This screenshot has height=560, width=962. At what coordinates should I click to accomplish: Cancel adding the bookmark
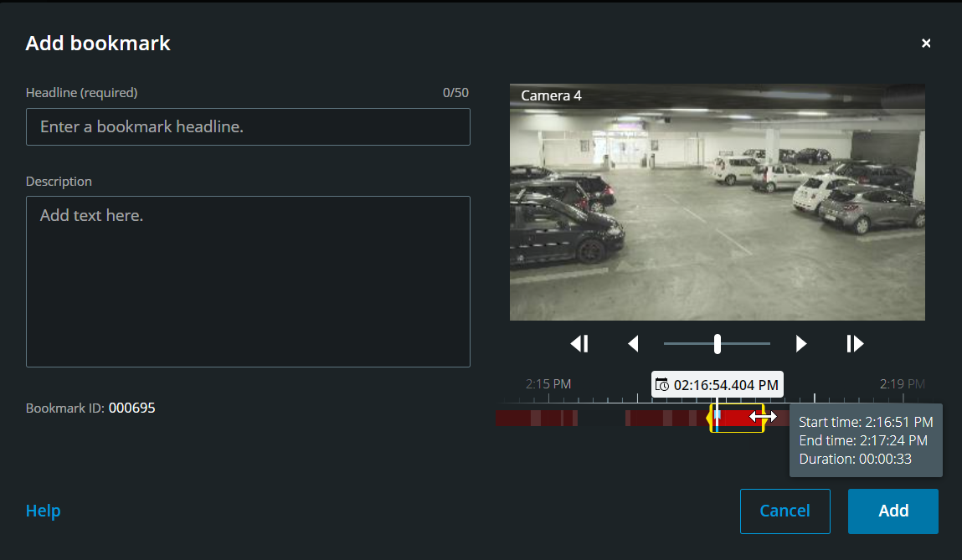coord(785,511)
